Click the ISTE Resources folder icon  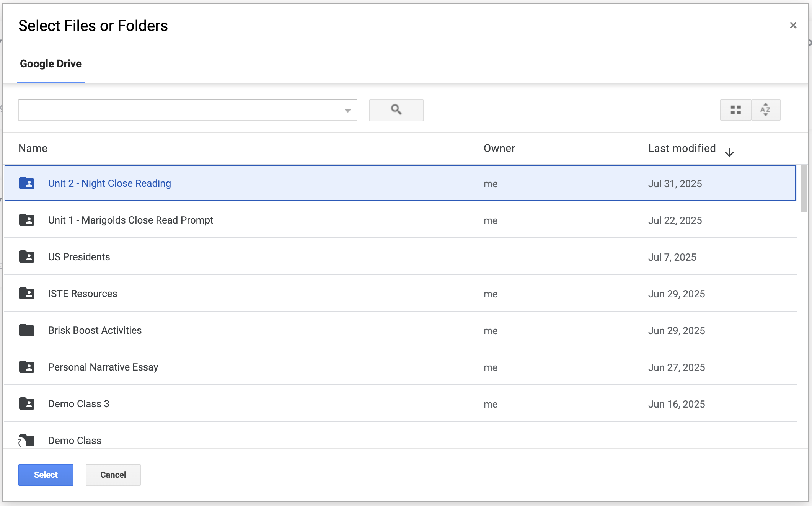click(27, 294)
